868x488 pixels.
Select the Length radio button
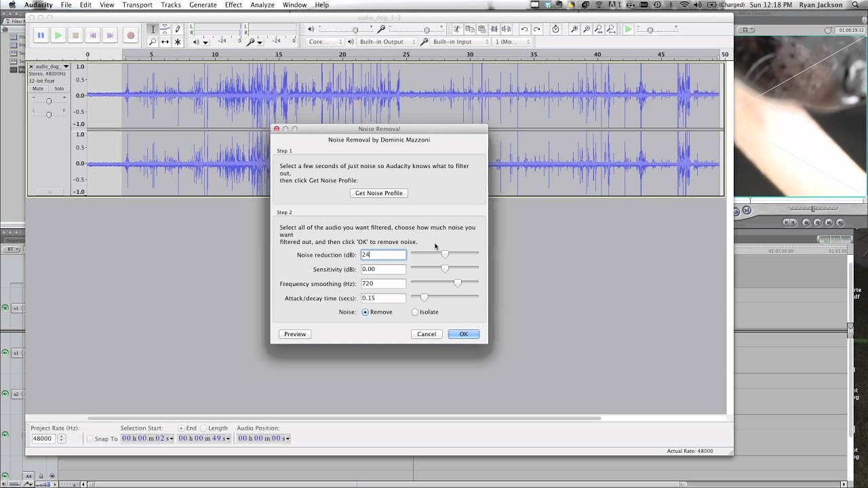[203, 428]
